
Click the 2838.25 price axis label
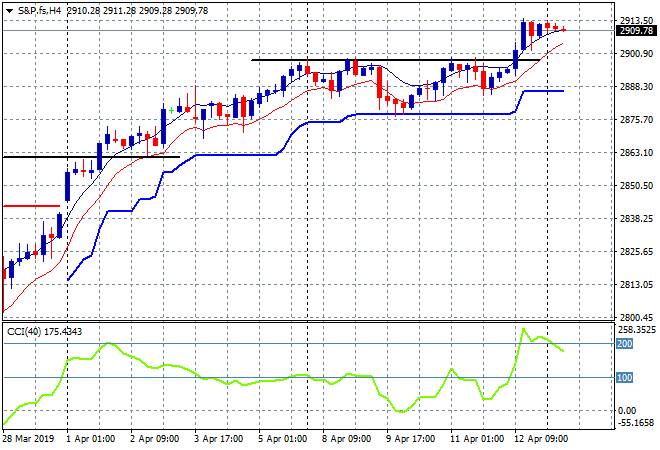coord(636,218)
